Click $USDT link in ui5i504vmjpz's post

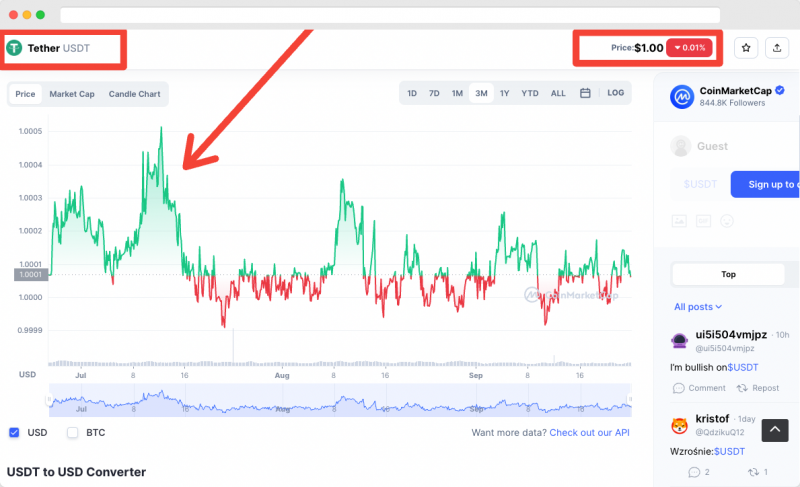point(742,367)
